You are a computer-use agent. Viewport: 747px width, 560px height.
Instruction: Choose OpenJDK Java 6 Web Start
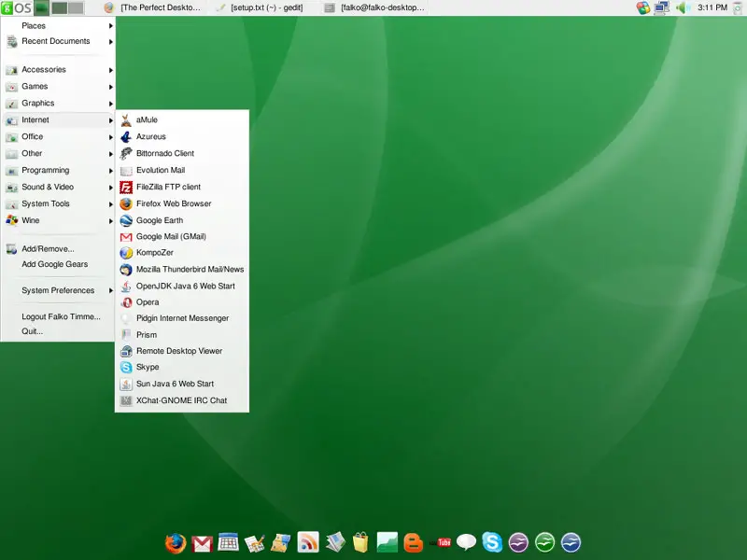point(182,287)
